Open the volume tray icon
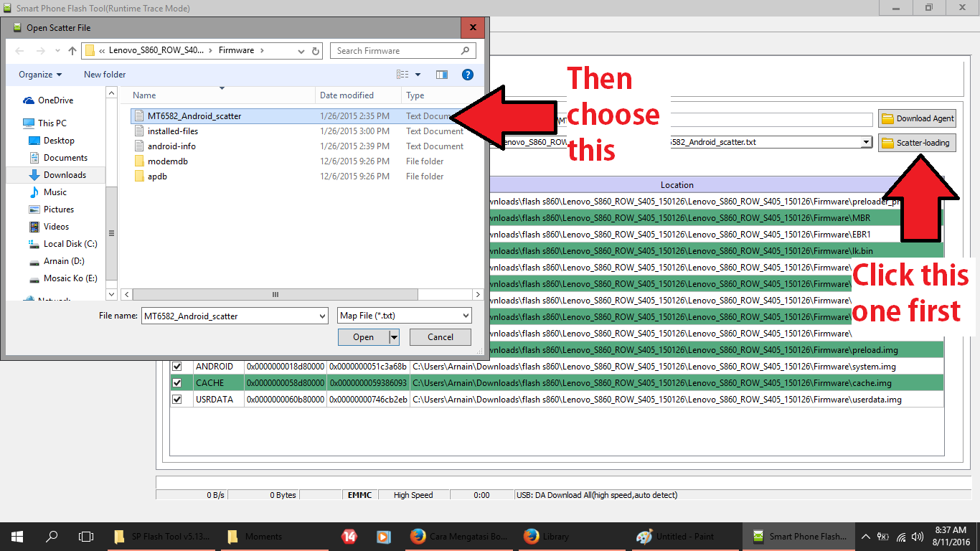980x551 pixels. [x=918, y=537]
